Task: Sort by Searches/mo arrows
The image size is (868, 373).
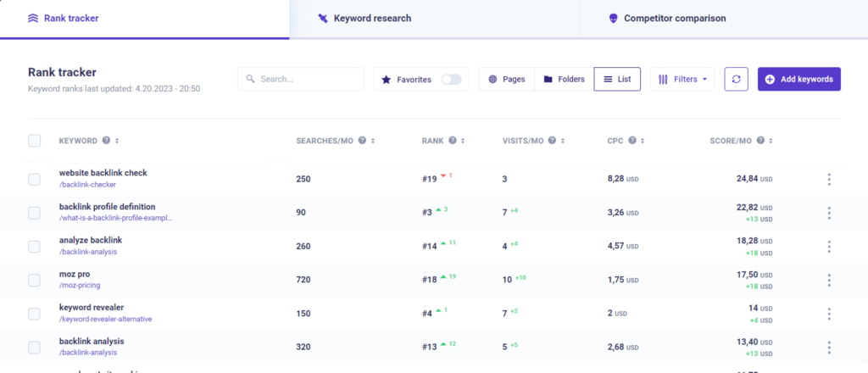Action: coord(373,141)
